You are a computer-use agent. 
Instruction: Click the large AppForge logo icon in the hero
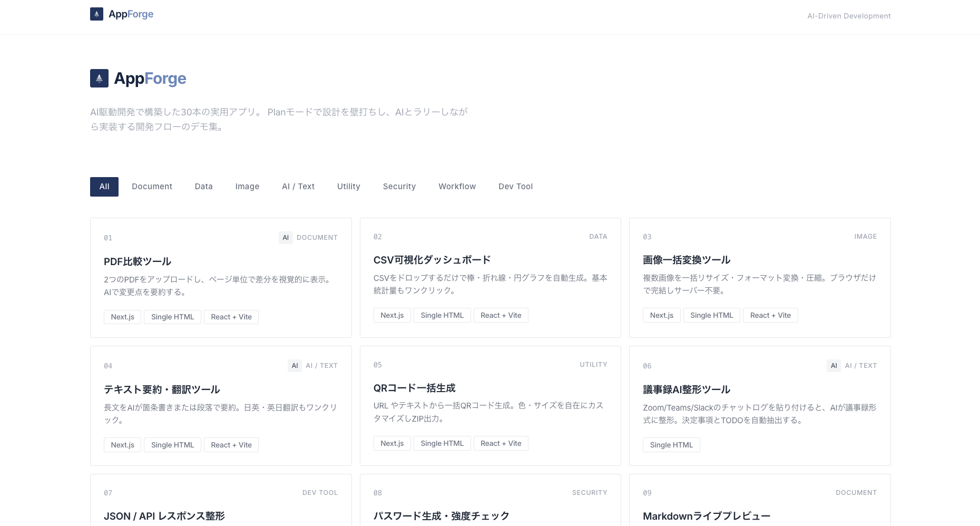click(100, 78)
